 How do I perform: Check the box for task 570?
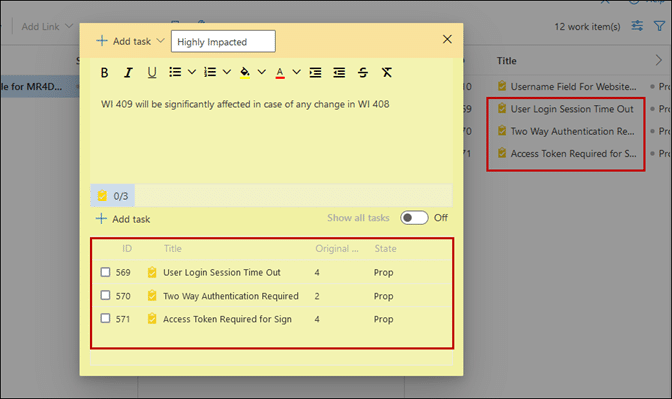105,295
